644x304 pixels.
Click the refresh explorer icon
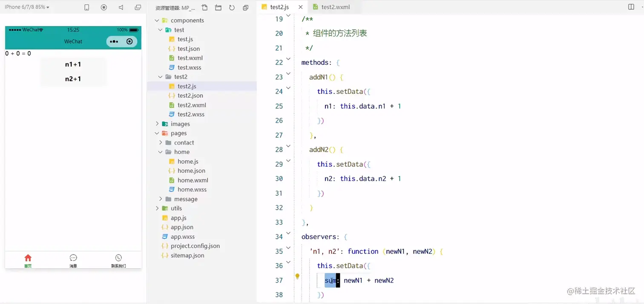(x=232, y=8)
